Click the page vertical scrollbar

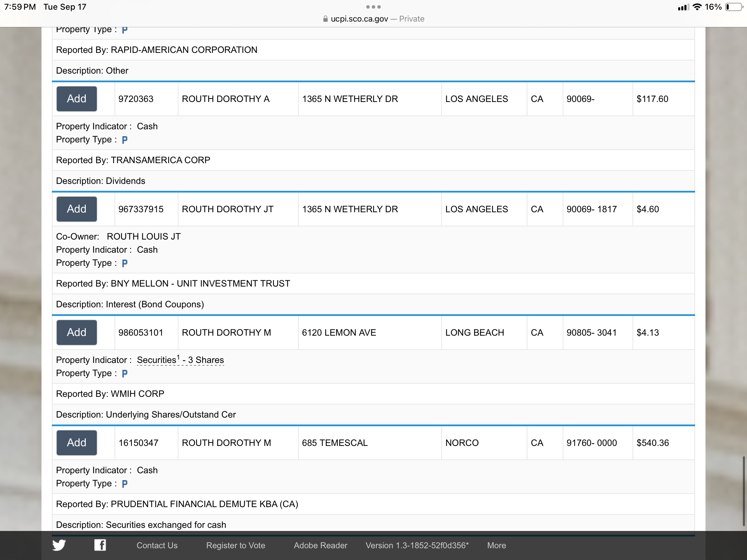coord(744,491)
